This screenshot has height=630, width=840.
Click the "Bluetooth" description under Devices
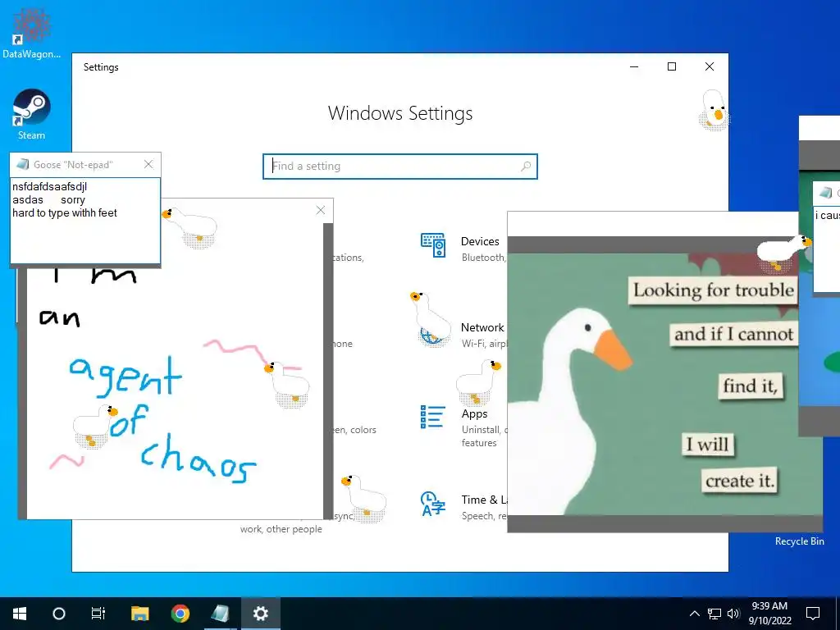pos(483,257)
